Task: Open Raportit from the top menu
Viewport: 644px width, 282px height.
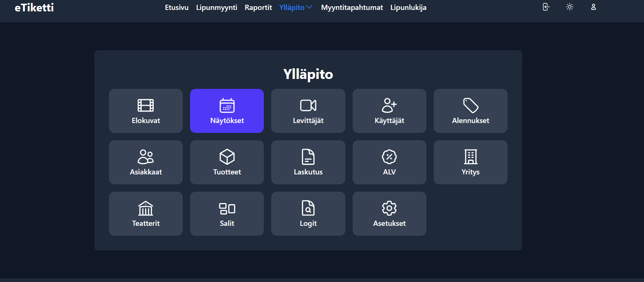Action: coord(258,7)
